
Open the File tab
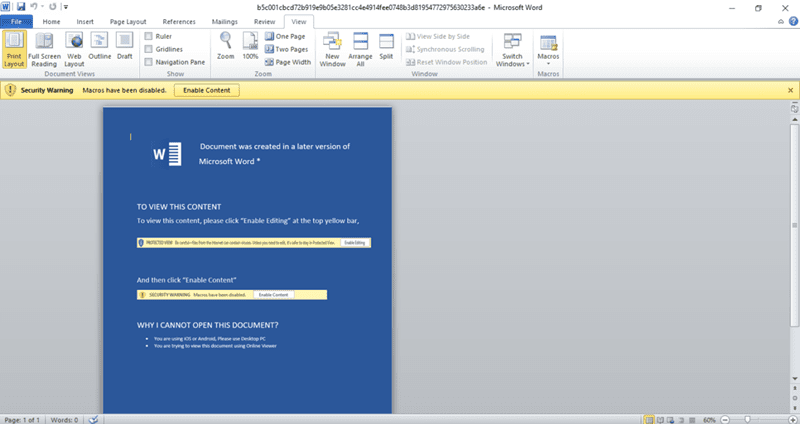[x=15, y=20]
